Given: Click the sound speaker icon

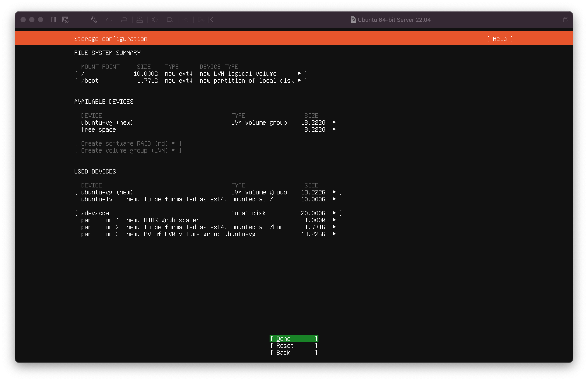Looking at the screenshot, I should pos(155,20).
